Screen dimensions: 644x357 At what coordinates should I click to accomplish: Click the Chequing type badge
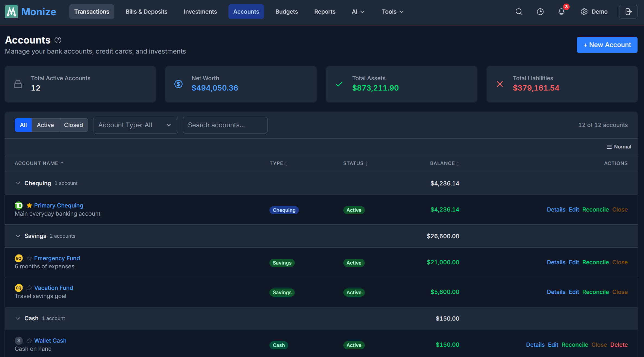pyautogui.click(x=284, y=210)
